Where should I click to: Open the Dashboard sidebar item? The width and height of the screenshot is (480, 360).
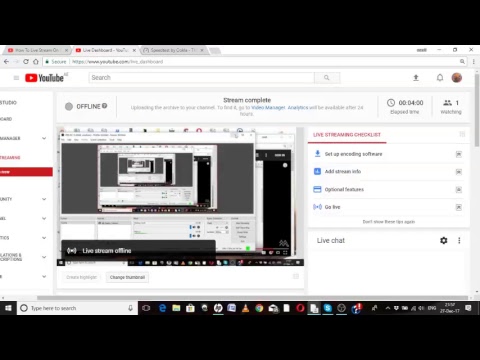(6, 119)
